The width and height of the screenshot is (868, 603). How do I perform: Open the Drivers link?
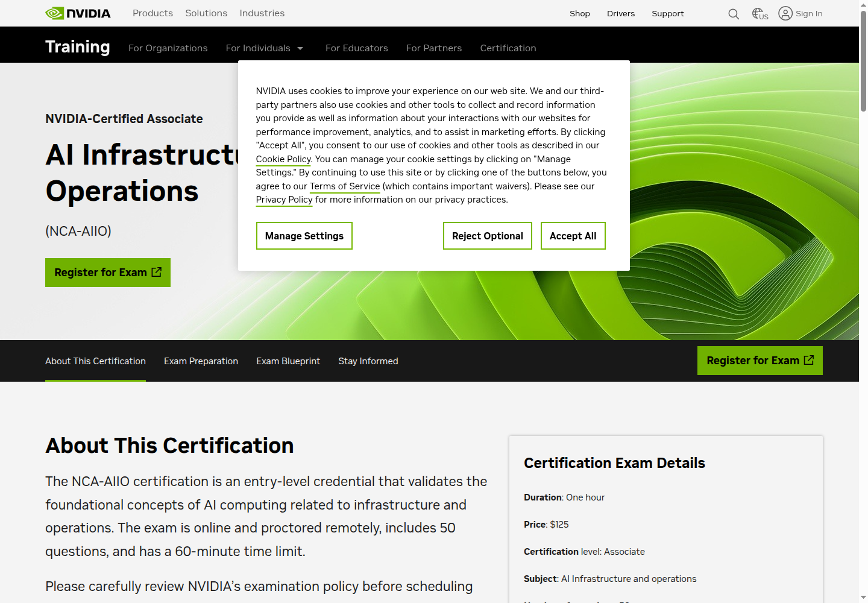(x=621, y=13)
